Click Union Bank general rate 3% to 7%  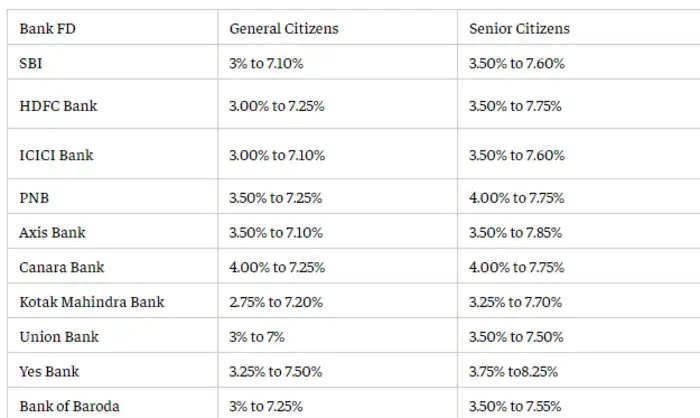click(257, 337)
